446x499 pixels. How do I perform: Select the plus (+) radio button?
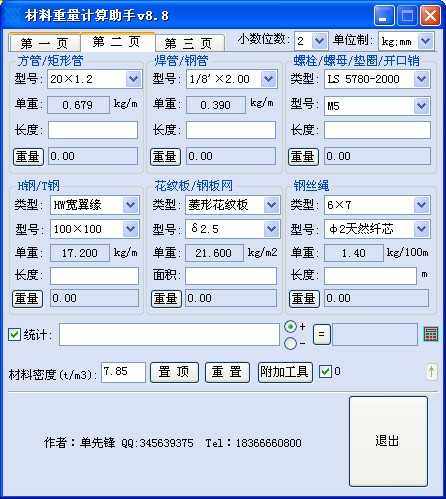point(291,326)
